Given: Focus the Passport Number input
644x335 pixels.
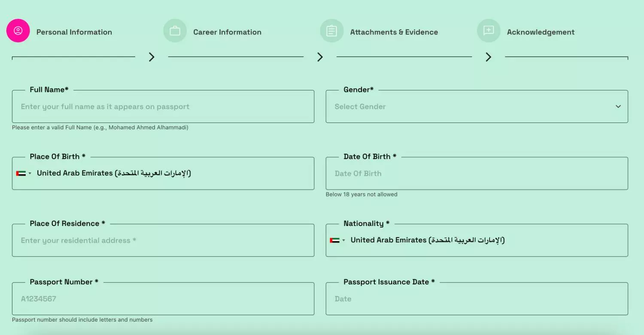Looking at the screenshot, I should click(163, 299).
